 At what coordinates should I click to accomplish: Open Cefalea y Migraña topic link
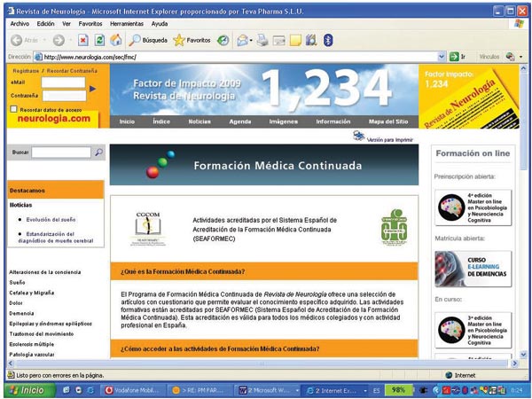(x=32, y=293)
